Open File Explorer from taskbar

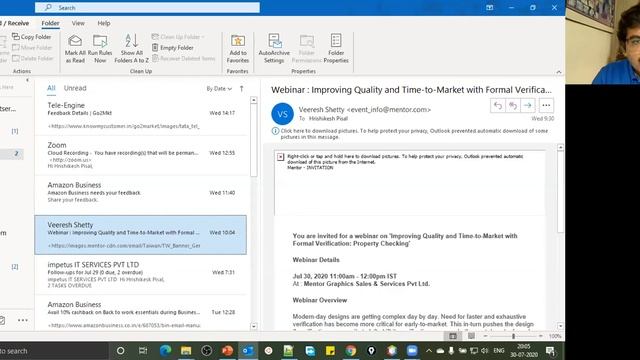click(186, 351)
